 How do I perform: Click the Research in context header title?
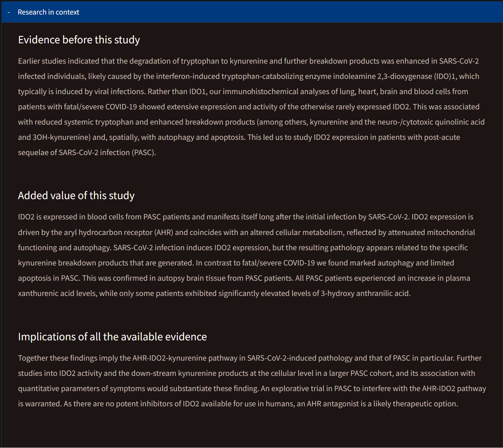pyautogui.click(x=48, y=12)
